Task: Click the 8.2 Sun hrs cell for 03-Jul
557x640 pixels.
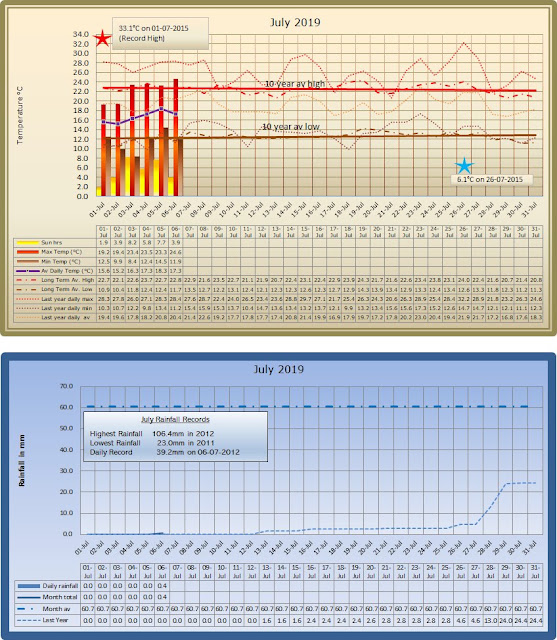Action: [132, 243]
